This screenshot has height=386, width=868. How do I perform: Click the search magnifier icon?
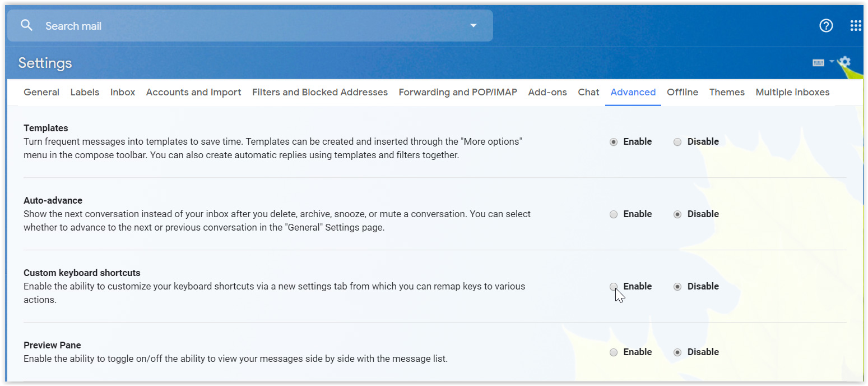(x=26, y=25)
